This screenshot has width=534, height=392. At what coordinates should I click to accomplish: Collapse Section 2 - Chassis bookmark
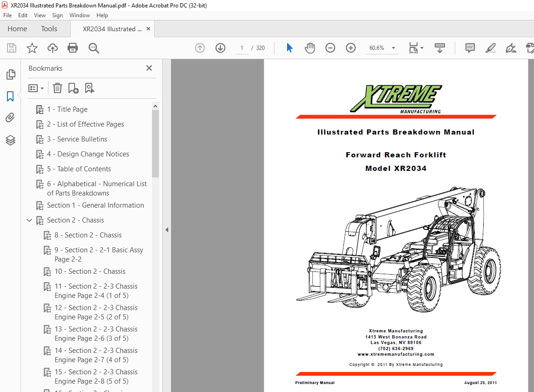29,221
